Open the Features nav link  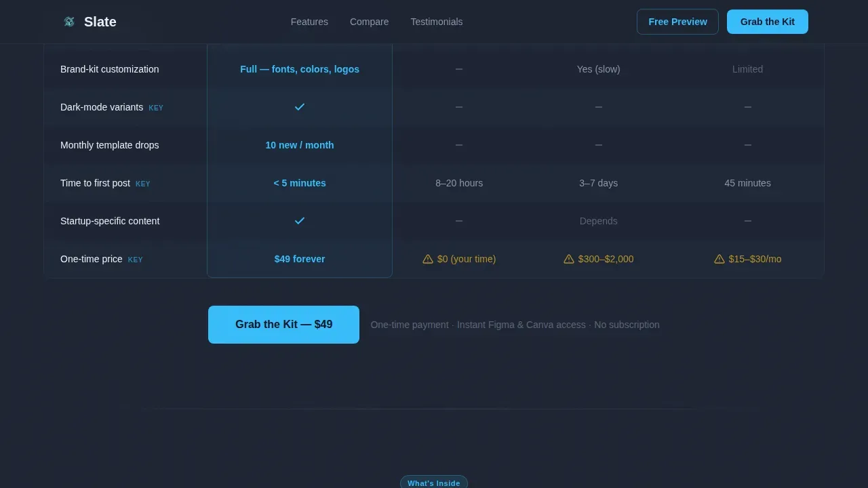[309, 22]
